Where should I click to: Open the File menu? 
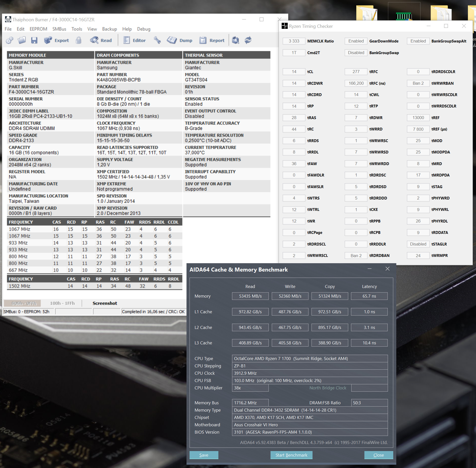coord(8,29)
